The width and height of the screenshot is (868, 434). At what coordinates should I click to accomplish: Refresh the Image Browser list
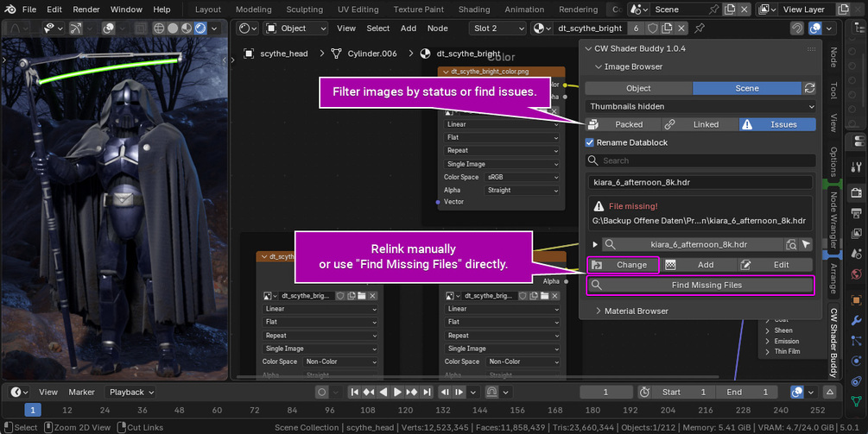809,89
